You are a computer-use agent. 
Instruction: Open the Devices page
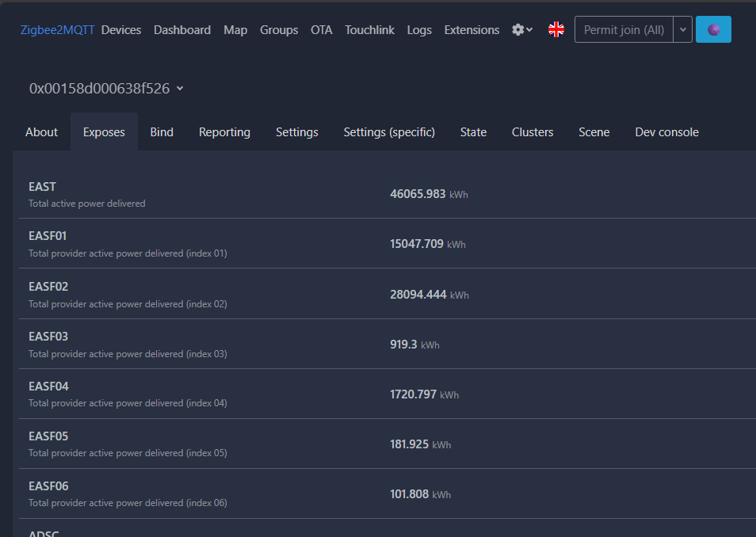pyautogui.click(x=121, y=30)
